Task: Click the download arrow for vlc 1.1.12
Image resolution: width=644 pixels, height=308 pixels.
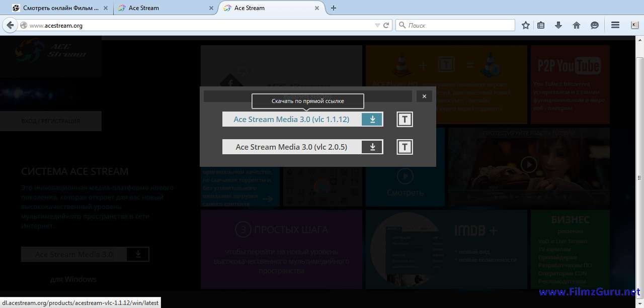Action: (x=373, y=119)
